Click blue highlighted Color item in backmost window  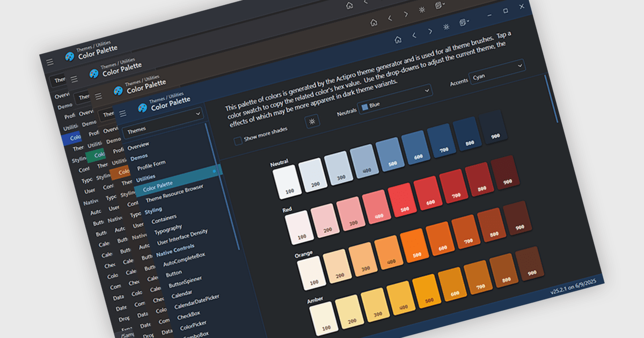coord(72,138)
